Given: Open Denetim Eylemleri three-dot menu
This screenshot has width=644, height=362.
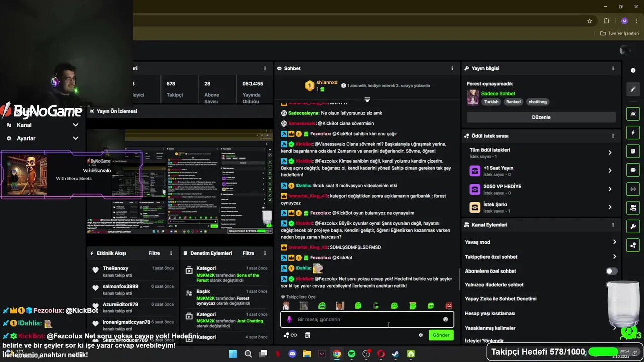Looking at the screenshot, I should [265, 253].
